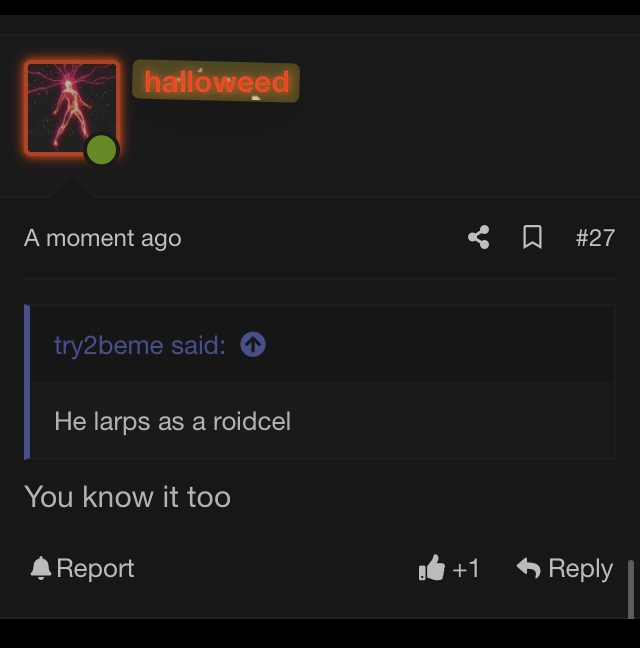Click the curved reply arrow icon
Viewport: 640px width, 648px height.
tap(528, 567)
